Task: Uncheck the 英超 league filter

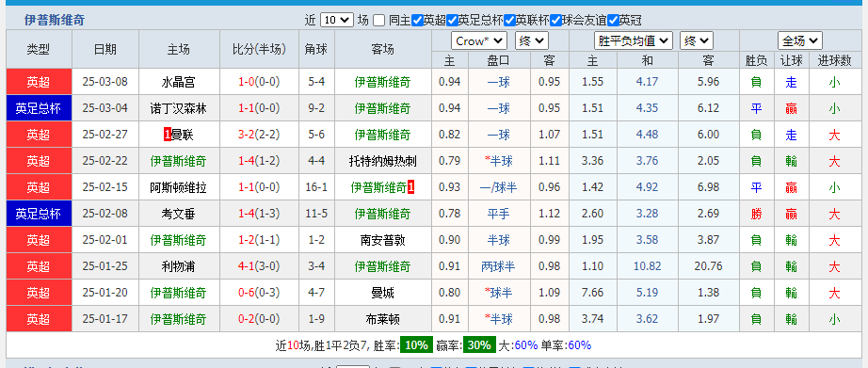Action: pyautogui.click(x=417, y=21)
